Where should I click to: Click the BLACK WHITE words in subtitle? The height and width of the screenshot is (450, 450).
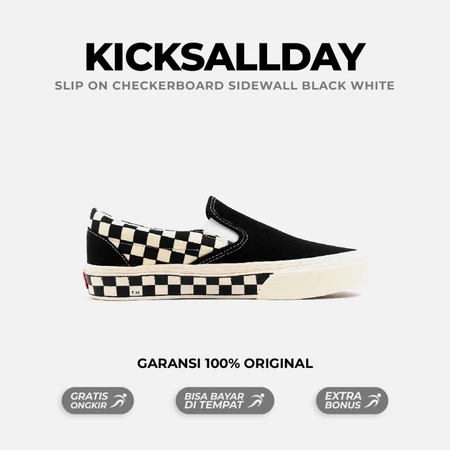pyautogui.click(x=348, y=86)
